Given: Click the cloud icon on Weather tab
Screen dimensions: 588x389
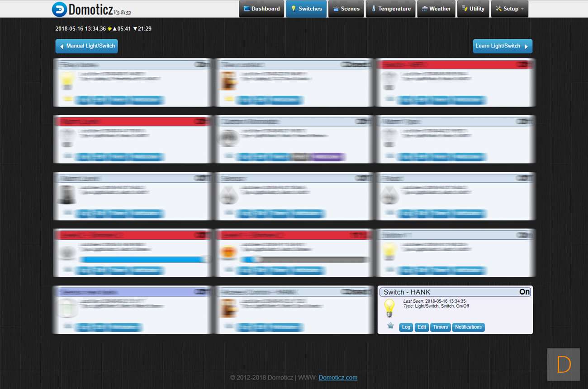Looking at the screenshot, I should 425,9.
